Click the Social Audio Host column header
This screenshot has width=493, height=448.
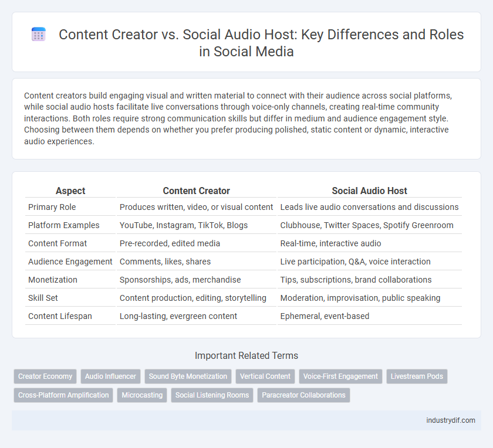click(369, 191)
